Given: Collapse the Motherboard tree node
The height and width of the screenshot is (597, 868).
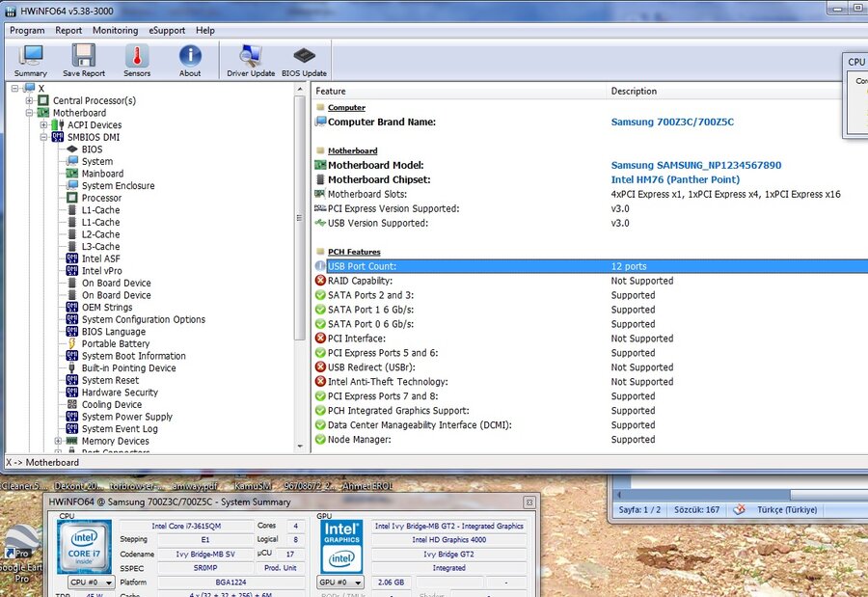Looking at the screenshot, I should coord(29,113).
